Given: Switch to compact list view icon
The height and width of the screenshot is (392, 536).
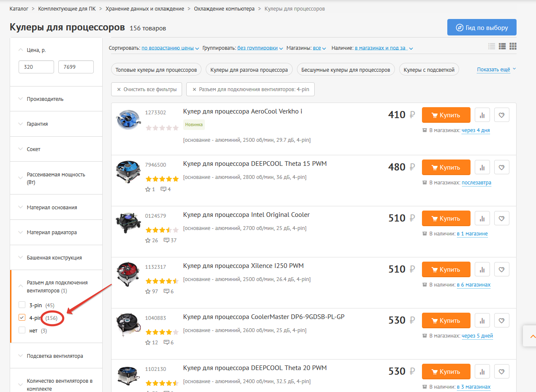Looking at the screenshot, I should (x=491, y=46).
